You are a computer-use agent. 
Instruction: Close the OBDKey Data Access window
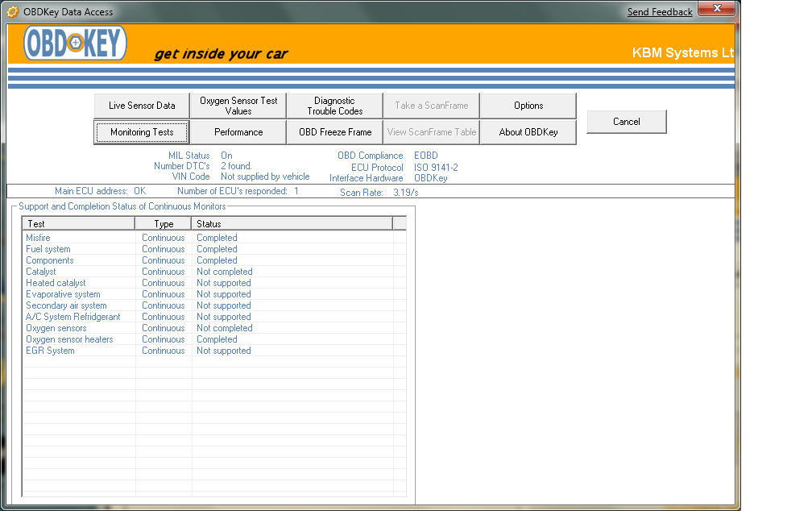tap(714, 9)
